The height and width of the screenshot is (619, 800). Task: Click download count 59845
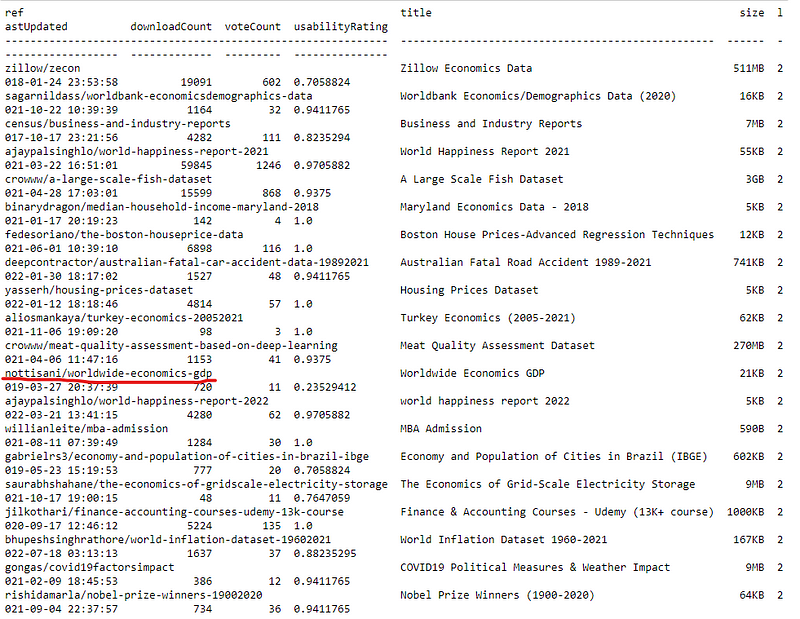[196, 165]
